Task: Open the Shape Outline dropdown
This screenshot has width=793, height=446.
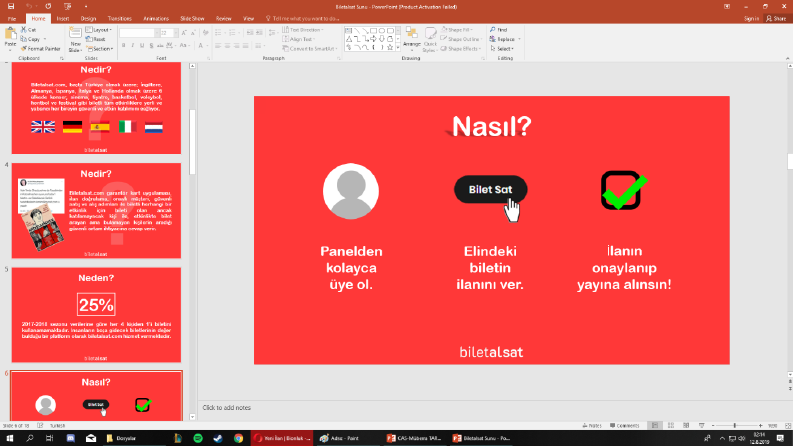Action: (460, 39)
